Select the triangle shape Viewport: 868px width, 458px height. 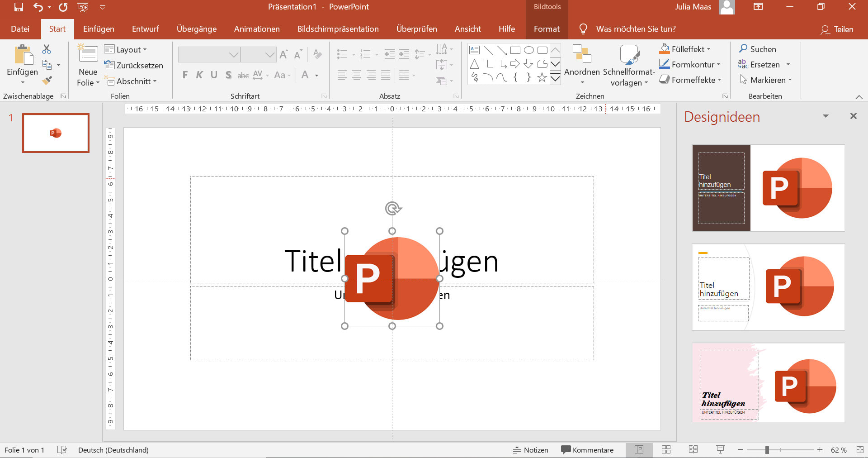(474, 64)
